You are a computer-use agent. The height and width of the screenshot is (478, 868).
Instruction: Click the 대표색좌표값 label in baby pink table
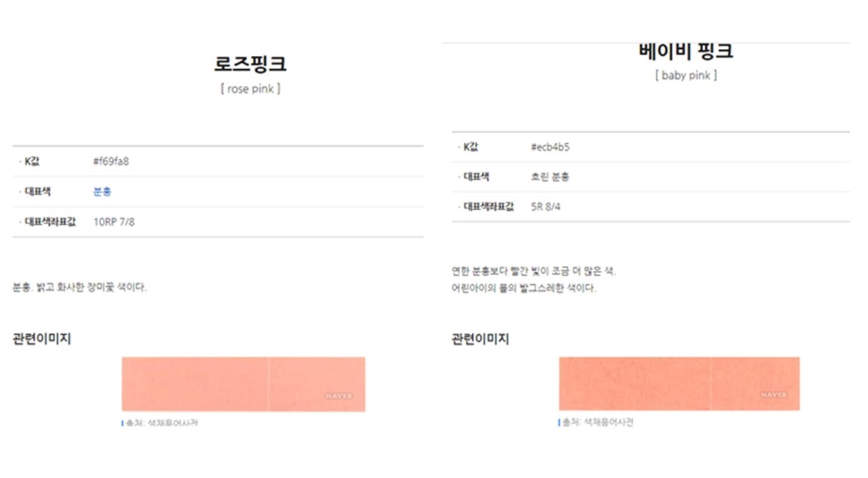[x=488, y=207]
